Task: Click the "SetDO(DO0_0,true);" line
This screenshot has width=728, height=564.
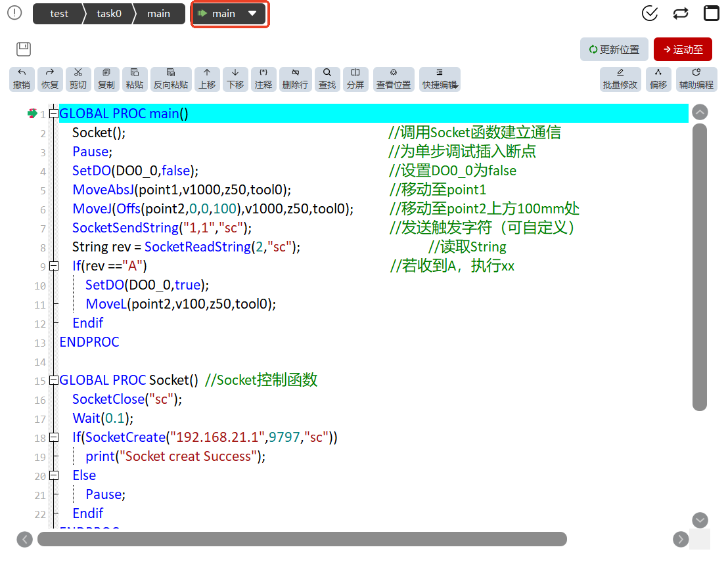Action: point(147,285)
